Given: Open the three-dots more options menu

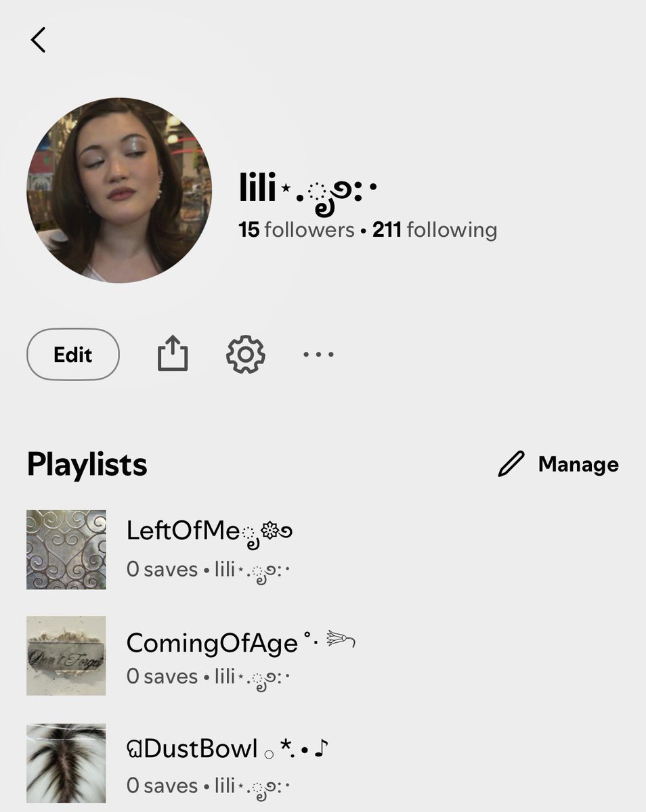Looking at the screenshot, I should pyautogui.click(x=318, y=355).
